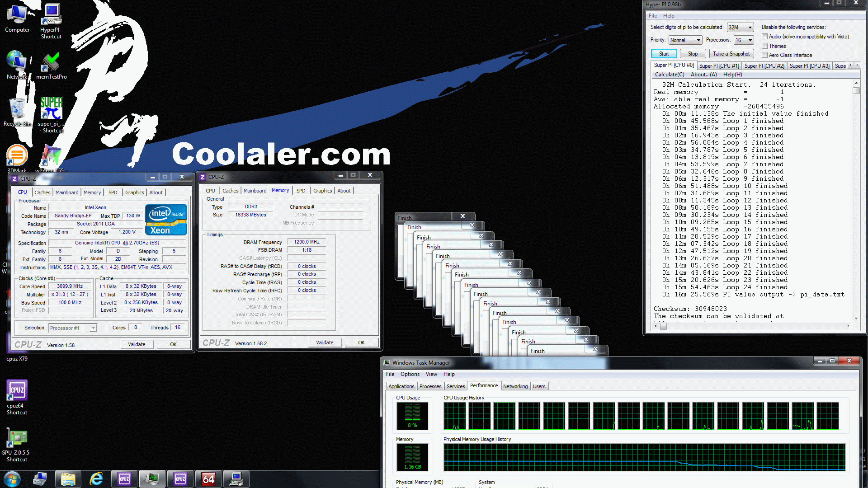Launch the GPU-Z.0.5.5 shortcut icon
Image resolution: width=868 pixels, height=488 pixels.
click(x=17, y=445)
